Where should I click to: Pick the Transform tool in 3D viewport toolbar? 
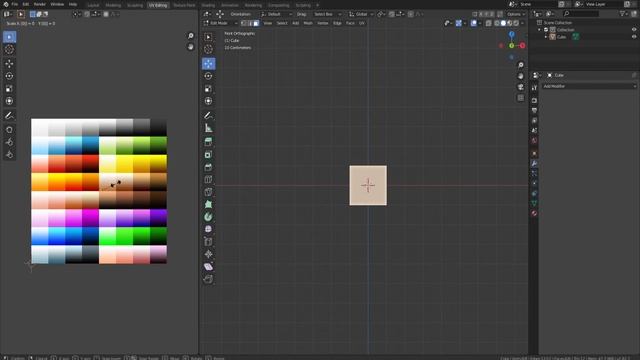[208, 101]
